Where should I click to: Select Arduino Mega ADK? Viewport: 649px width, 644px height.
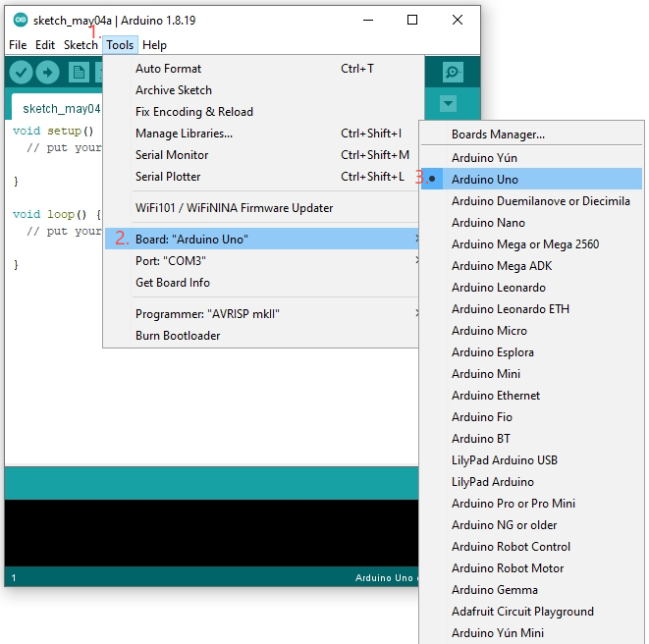[x=531, y=266]
